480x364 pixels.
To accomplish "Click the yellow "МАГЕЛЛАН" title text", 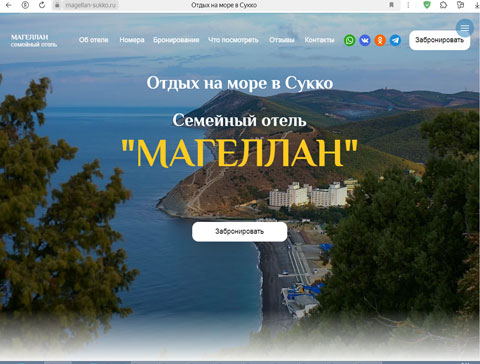I will pyautogui.click(x=239, y=153).
